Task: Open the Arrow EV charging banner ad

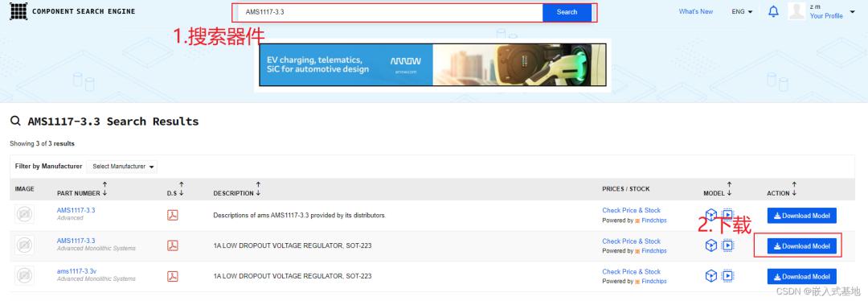Action: click(x=433, y=64)
